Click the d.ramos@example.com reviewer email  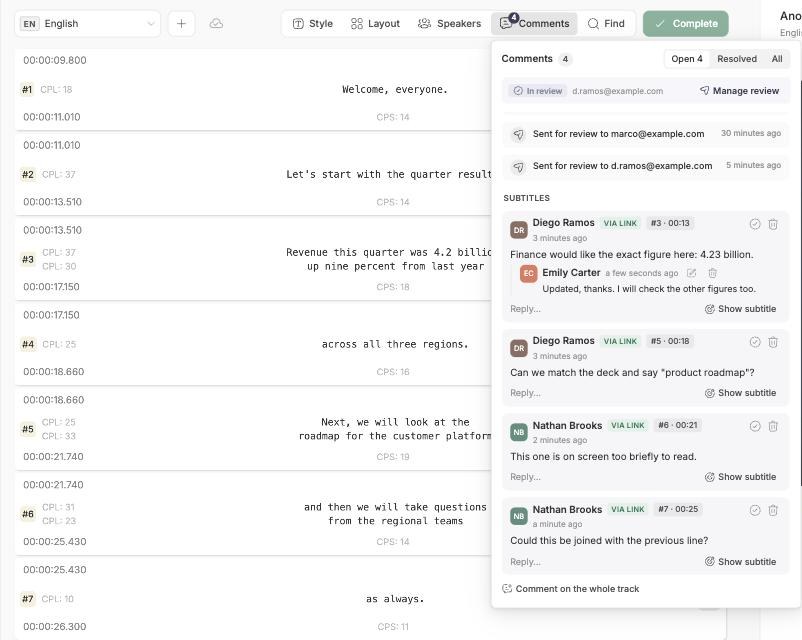pos(617,91)
